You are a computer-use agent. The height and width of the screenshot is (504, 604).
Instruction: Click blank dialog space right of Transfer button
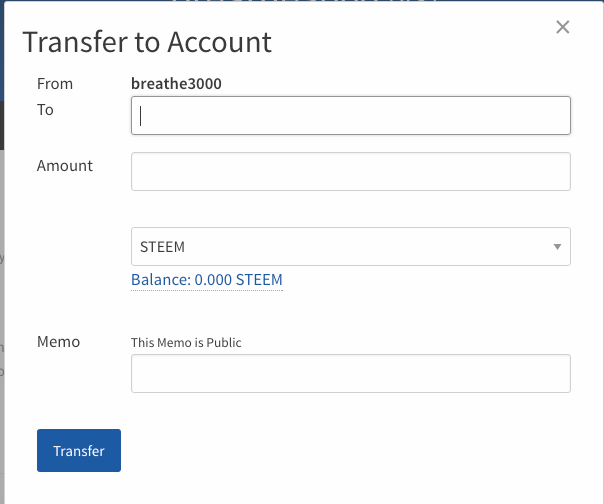(x=350, y=450)
